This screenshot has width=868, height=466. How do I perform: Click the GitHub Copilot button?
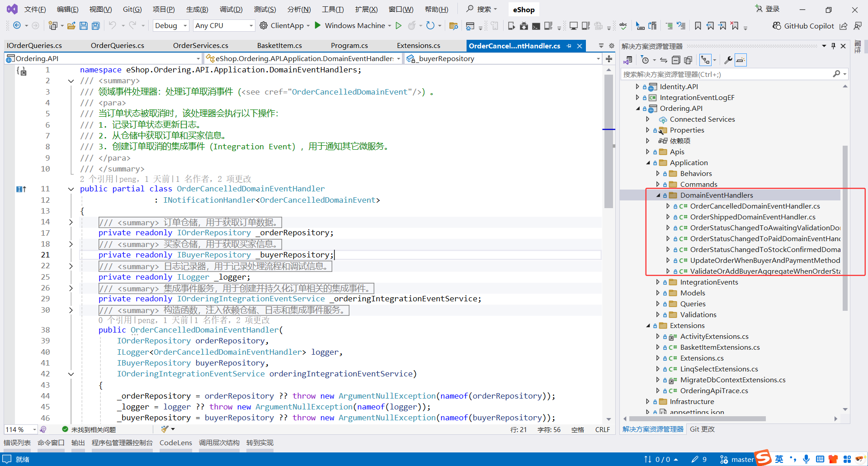[803, 26]
